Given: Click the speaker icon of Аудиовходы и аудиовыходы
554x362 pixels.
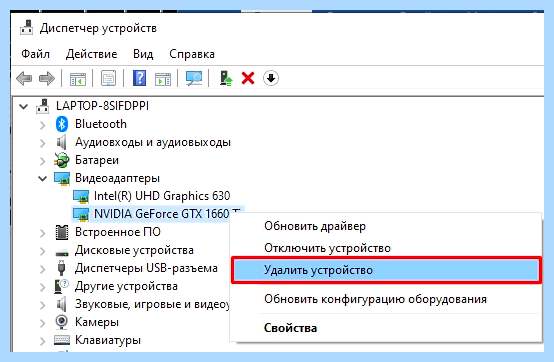Looking at the screenshot, I should [x=61, y=142].
